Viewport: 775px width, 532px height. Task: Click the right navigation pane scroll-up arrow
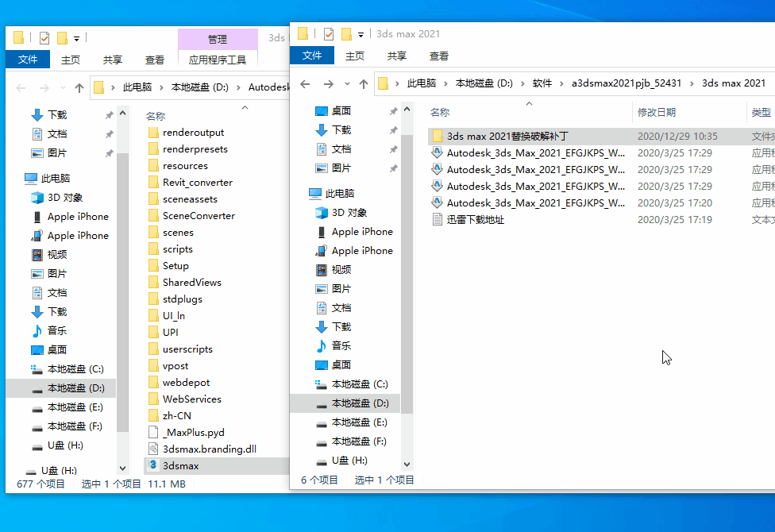coord(407,109)
